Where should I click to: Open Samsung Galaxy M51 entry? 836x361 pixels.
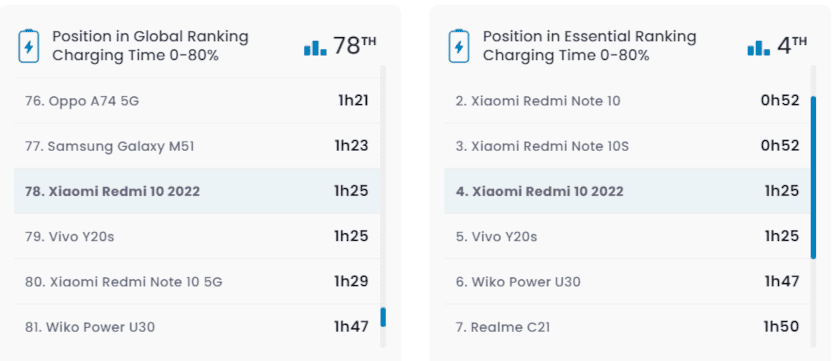[197, 146]
